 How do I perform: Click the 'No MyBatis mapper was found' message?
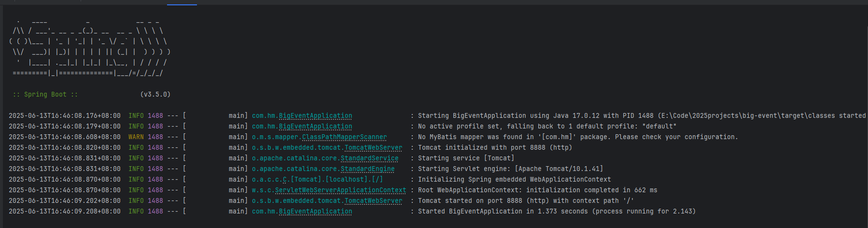[578, 137]
